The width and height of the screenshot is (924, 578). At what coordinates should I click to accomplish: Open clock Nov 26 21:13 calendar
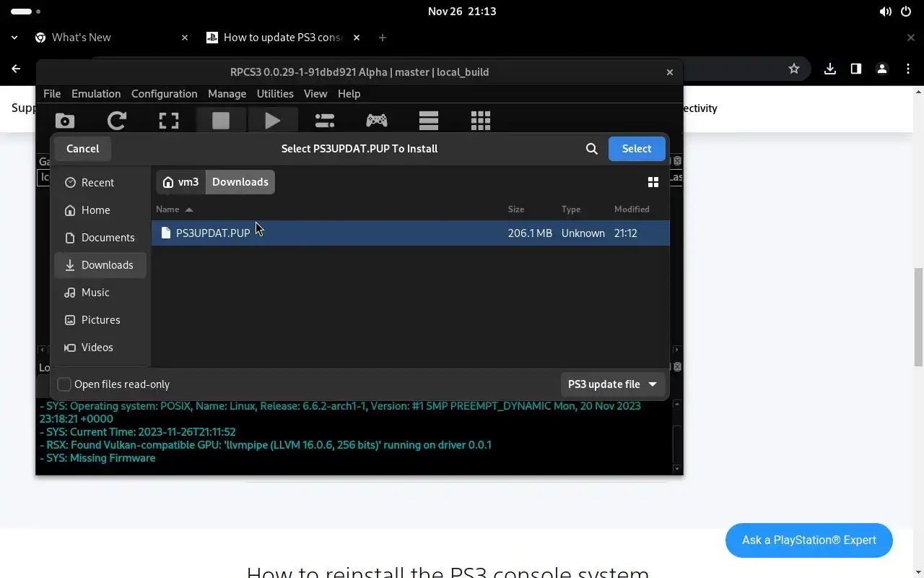click(462, 12)
